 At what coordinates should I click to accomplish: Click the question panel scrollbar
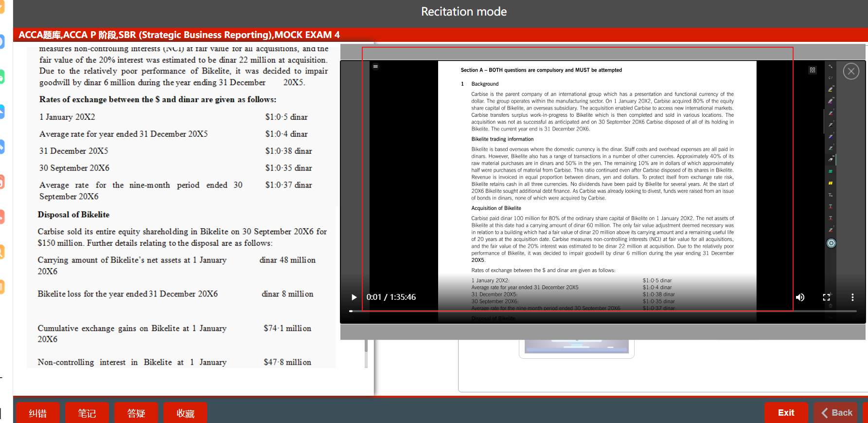coord(366,346)
